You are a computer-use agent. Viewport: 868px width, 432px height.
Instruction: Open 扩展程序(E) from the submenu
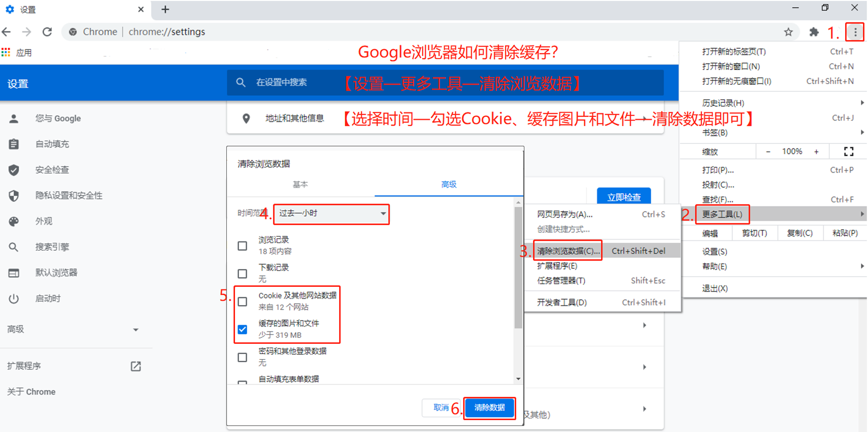click(x=602, y=266)
